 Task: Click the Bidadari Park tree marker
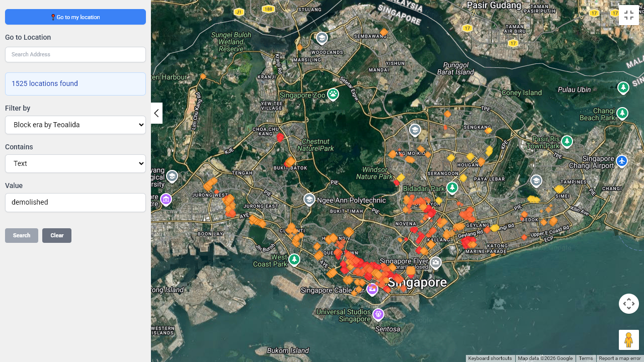click(452, 188)
